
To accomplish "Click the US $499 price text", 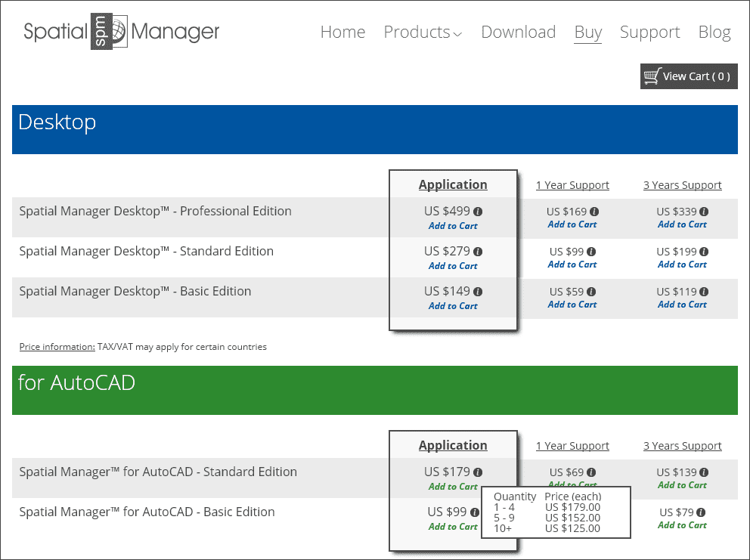I will click(447, 211).
